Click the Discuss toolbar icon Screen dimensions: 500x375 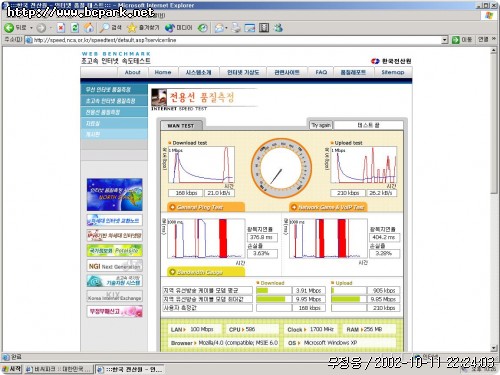[264, 28]
